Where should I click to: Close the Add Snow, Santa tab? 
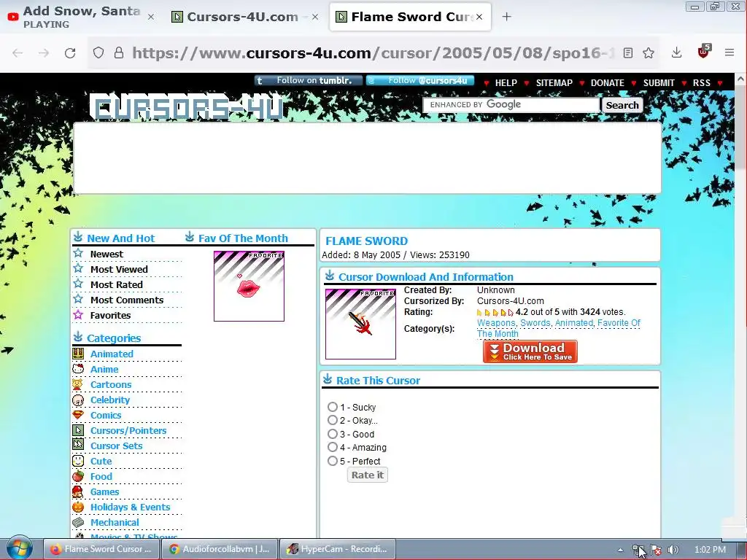(150, 17)
